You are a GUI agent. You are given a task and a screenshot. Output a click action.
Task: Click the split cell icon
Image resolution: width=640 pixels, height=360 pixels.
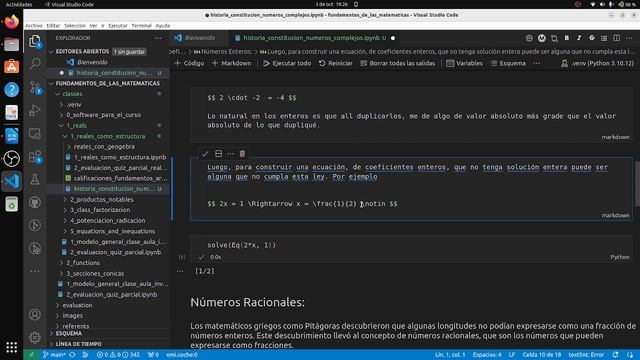point(218,154)
